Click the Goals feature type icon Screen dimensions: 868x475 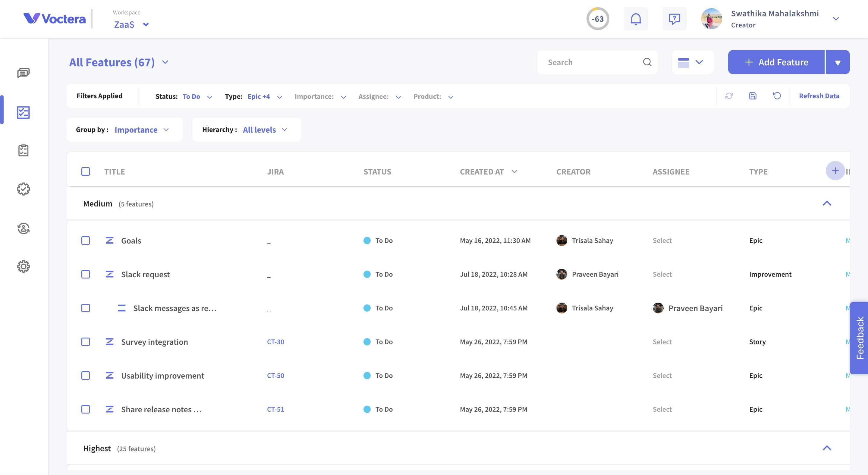click(109, 240)
